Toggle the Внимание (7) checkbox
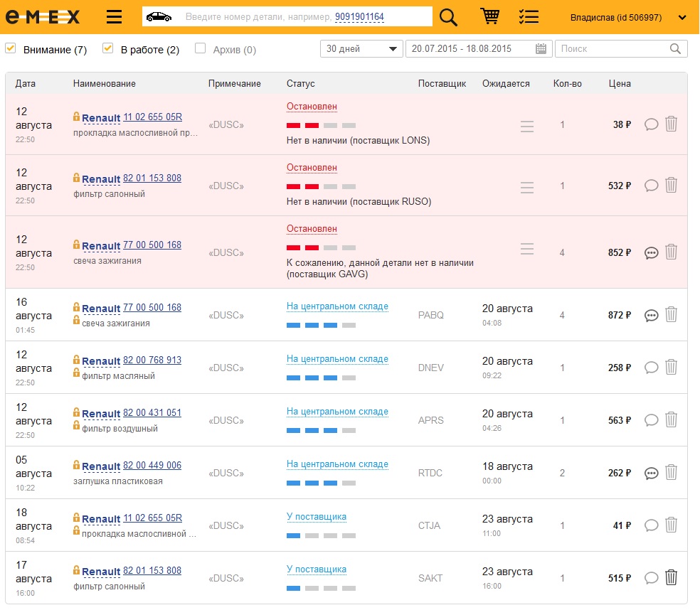 [x=11, y=48]
